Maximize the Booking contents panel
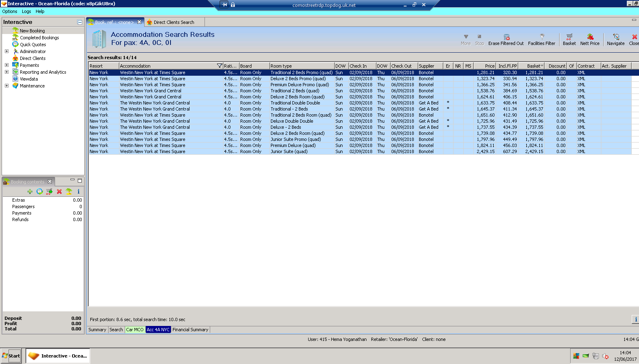Image resolution: width=639 pixels, height=364 pixels. click(80, 181)
